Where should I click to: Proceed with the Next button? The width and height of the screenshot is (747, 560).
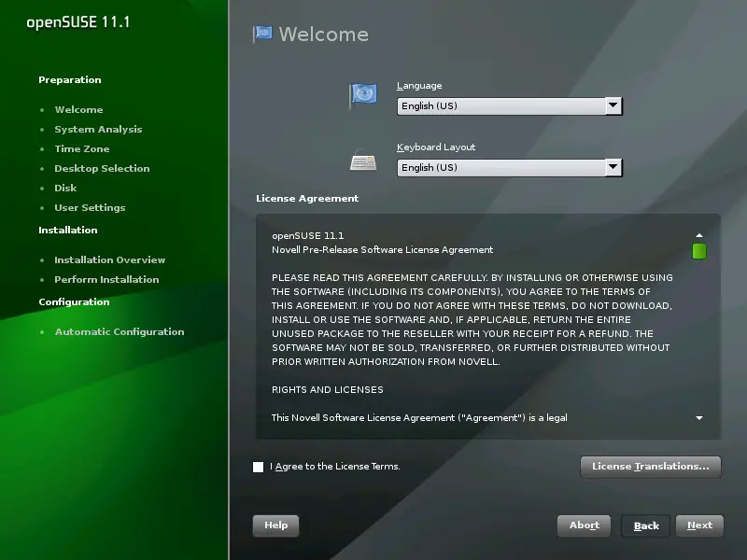[x=699, y=525]
